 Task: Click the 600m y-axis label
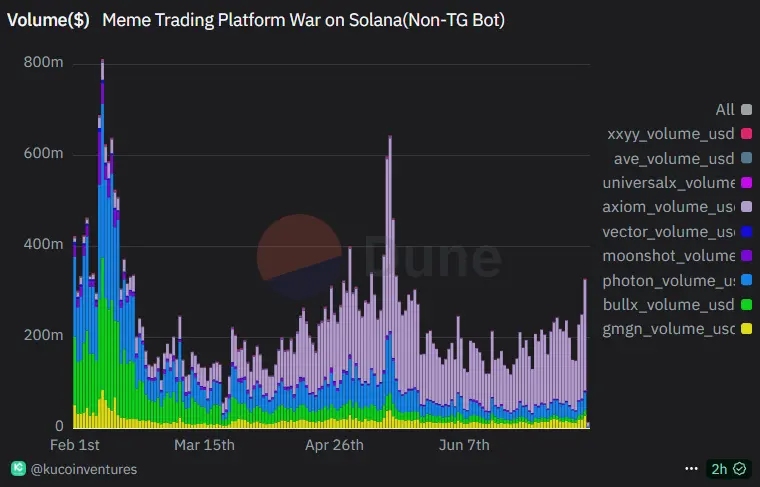pos(44,153)
